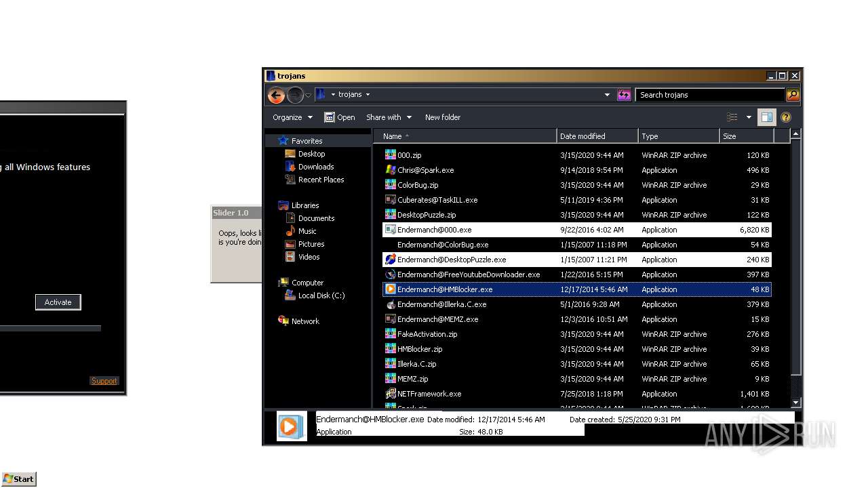
Task: Open the Downloads folder link
Action: coord(316,167)
